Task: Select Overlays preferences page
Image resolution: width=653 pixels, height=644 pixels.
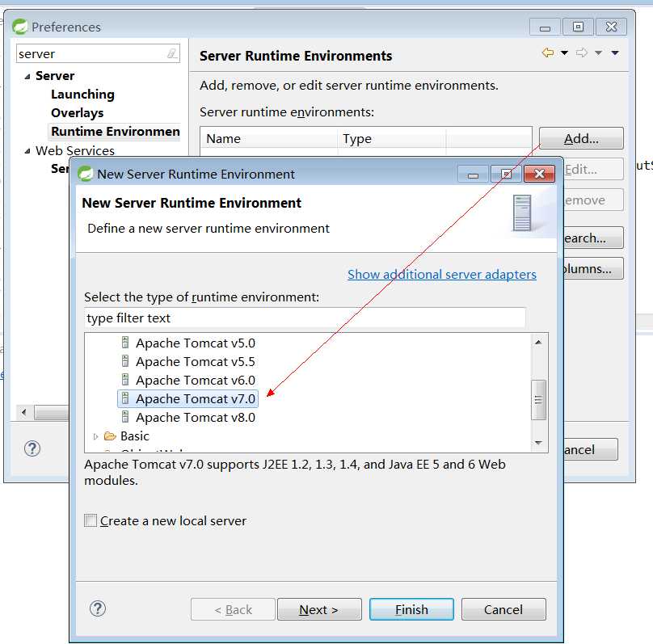Action: (x=77, y=113)
